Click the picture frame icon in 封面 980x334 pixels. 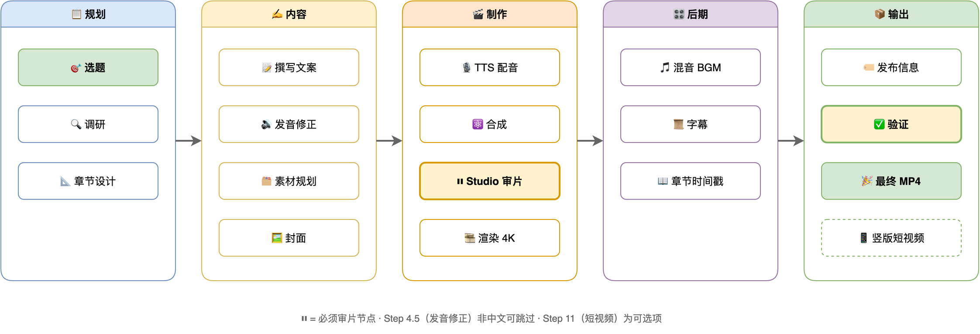277,238
